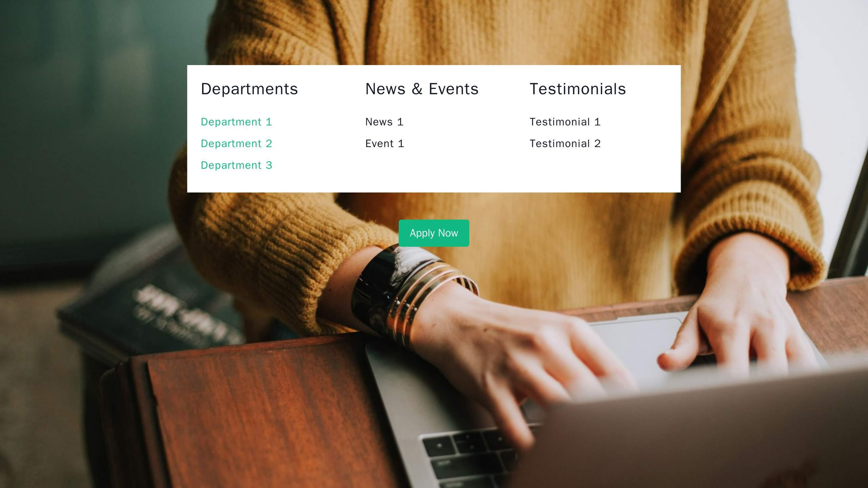Select the Departments menu item

pyautogui.click(x=249, y=90)
